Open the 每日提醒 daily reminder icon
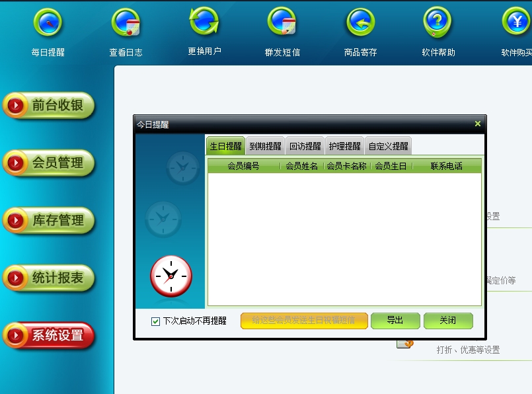This screenshot has width=532, height=394. (x=48, y=24)
